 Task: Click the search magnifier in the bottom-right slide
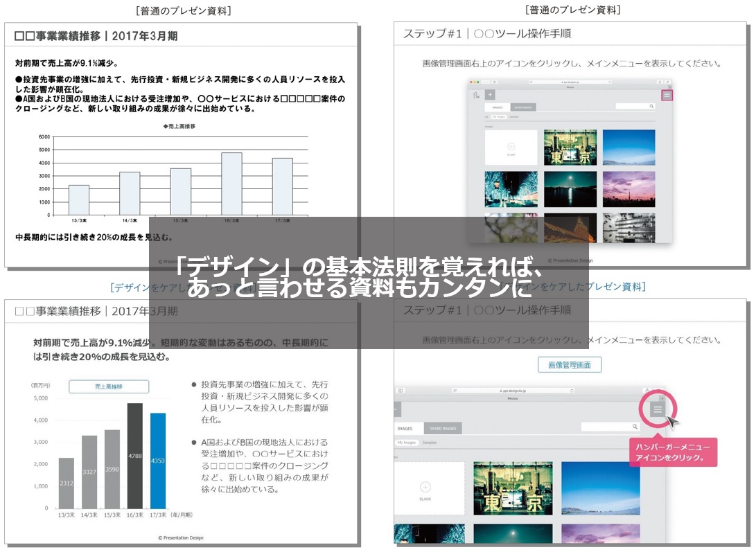(x=635, y=427)
